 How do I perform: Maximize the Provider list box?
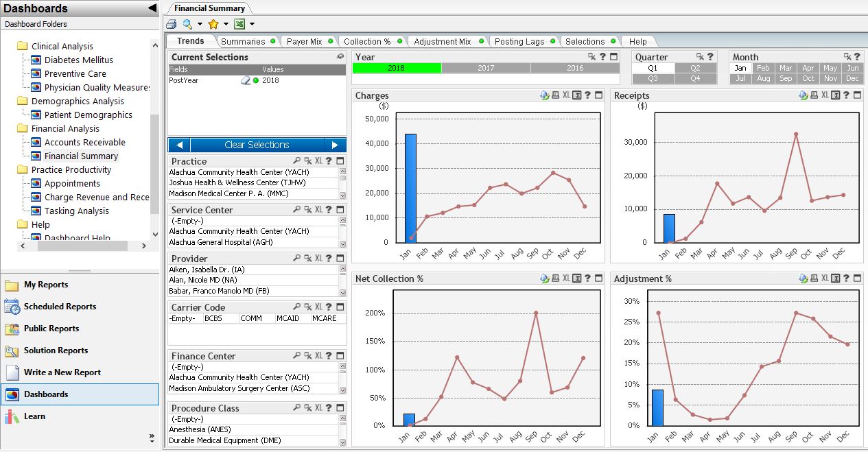340,259
